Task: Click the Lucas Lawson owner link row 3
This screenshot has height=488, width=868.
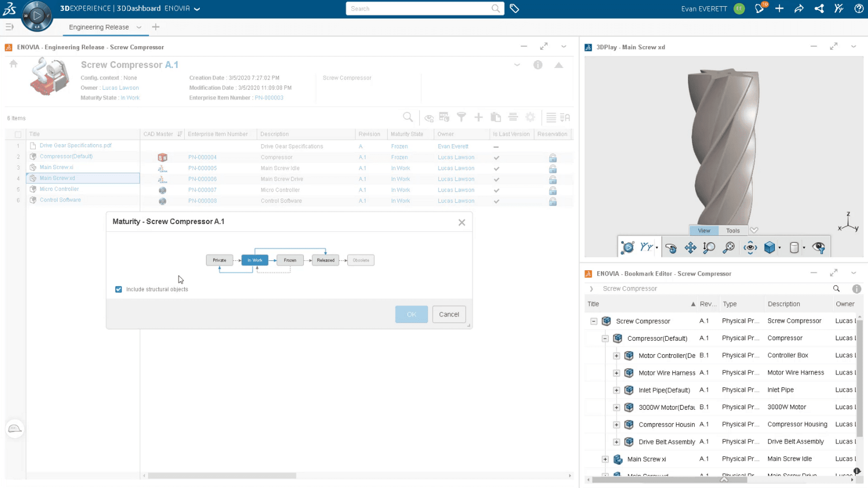Action: (x=455, y=168)
